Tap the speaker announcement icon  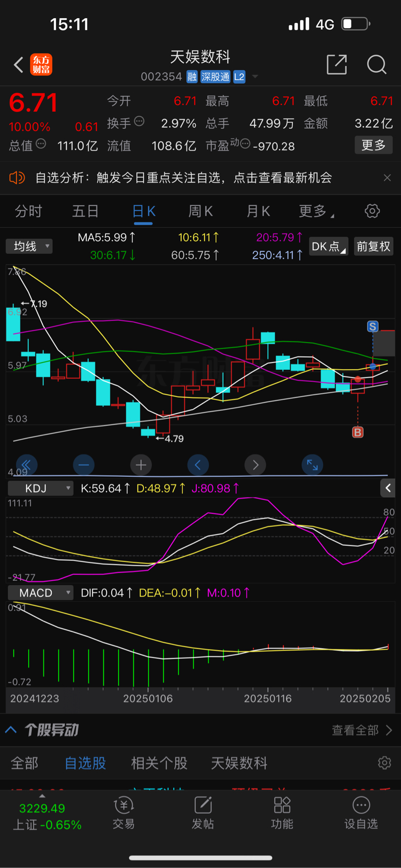[17, 178]
